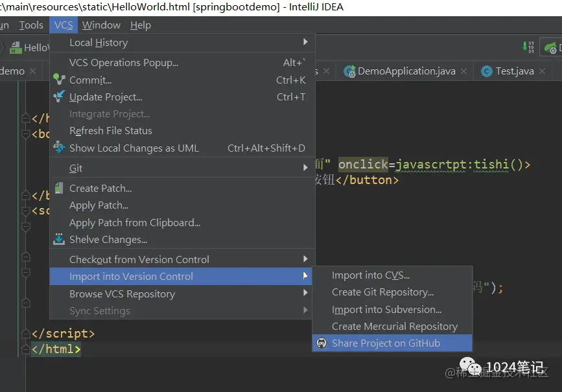The image size is (562, 392).
Task: Open the Window menu
Action: pos(101,25)
